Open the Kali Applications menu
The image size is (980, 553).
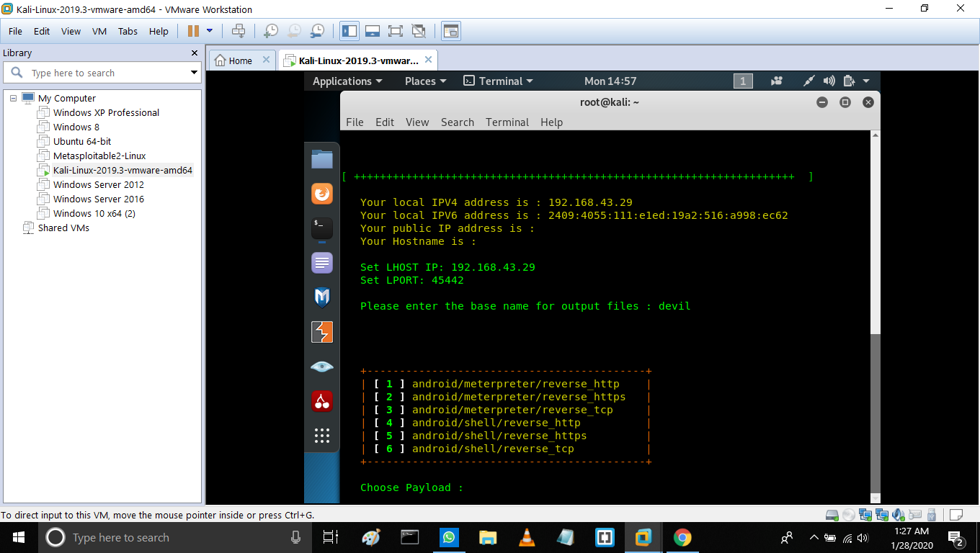[x=347, y=81]
